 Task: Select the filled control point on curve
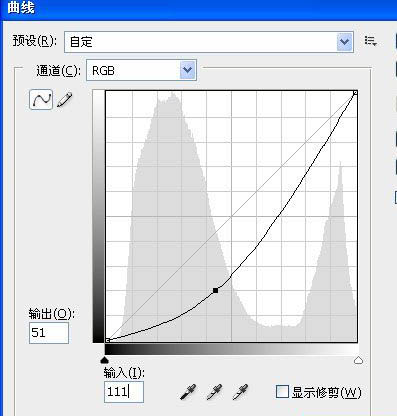pos(215,290)
